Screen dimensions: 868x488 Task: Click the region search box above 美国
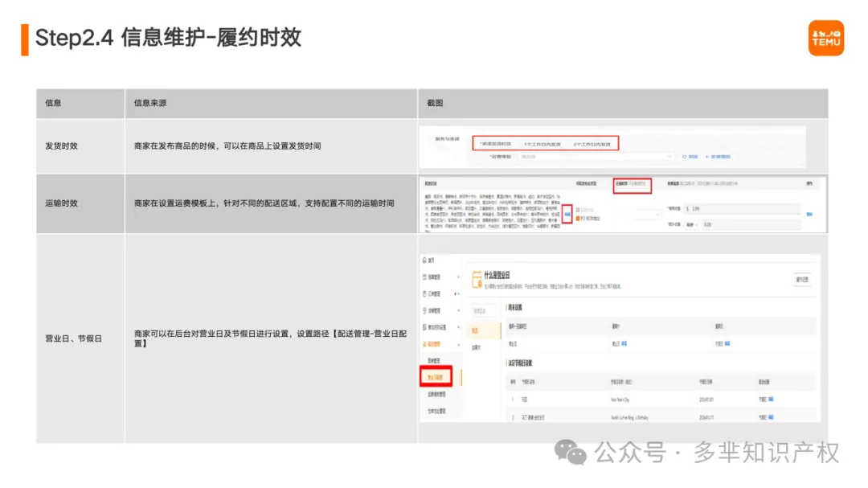(483, 311)
